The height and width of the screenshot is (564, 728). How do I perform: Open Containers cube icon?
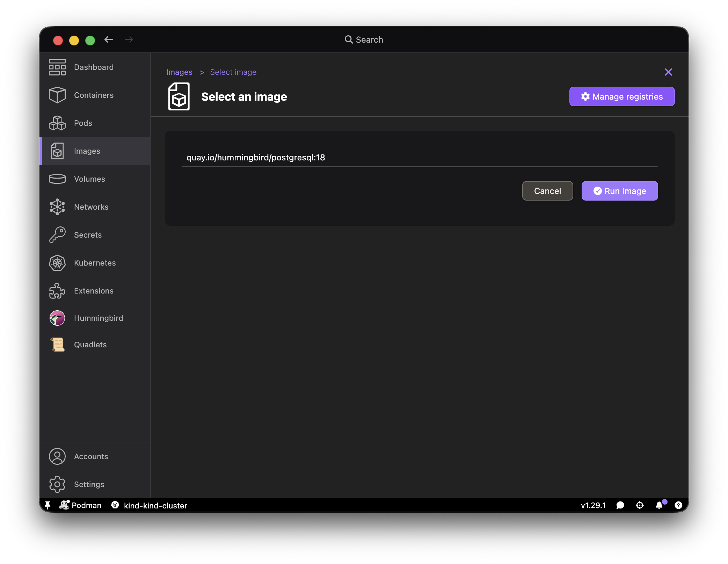tap(57, 95)
